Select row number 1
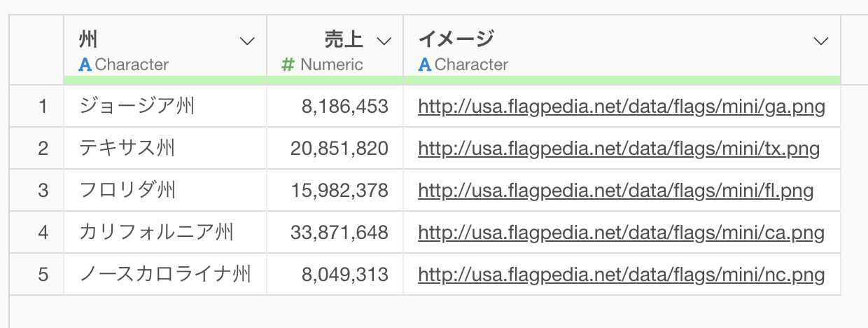 point(43,107)
